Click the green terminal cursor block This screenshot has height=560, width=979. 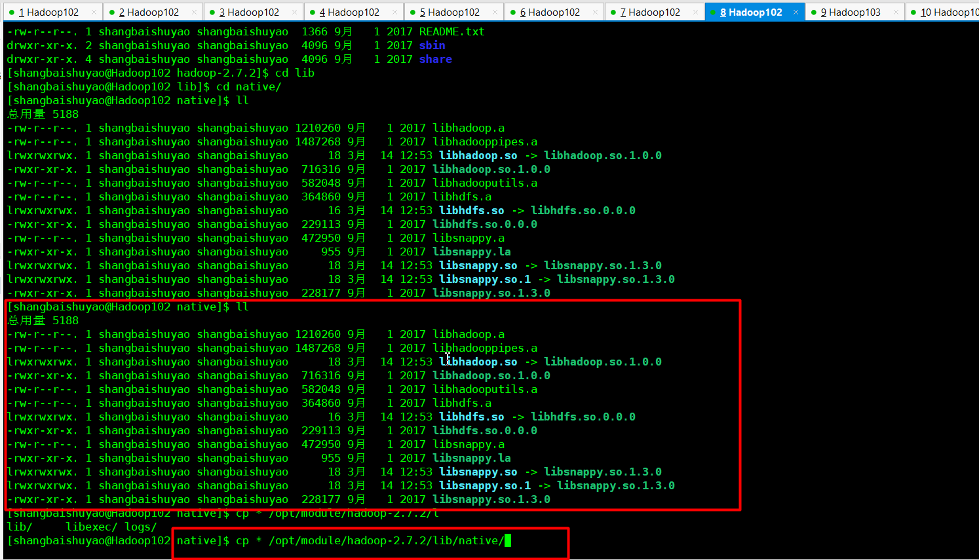point(508,540)
